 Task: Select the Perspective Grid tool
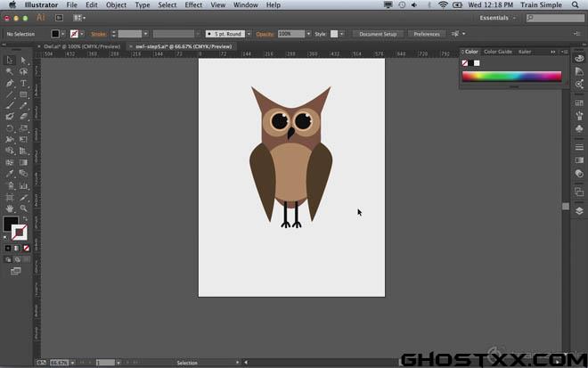[x=23, y=151]
